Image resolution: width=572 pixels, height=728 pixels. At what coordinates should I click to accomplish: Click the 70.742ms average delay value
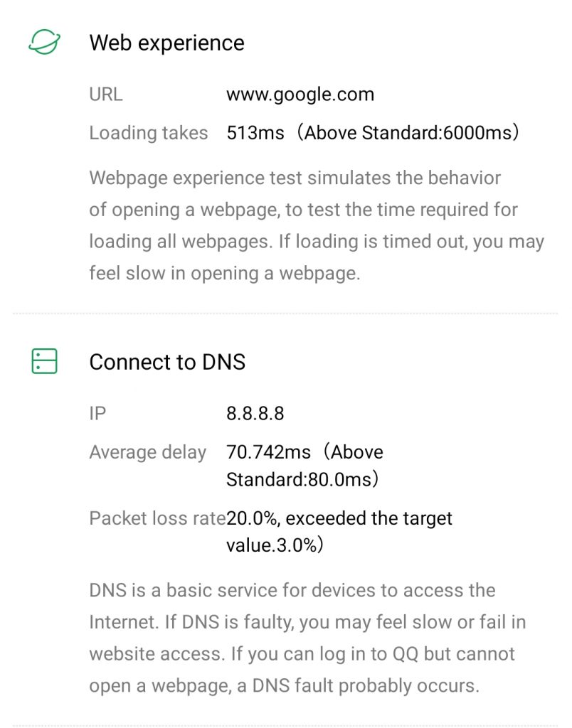(x=268, y=452)
